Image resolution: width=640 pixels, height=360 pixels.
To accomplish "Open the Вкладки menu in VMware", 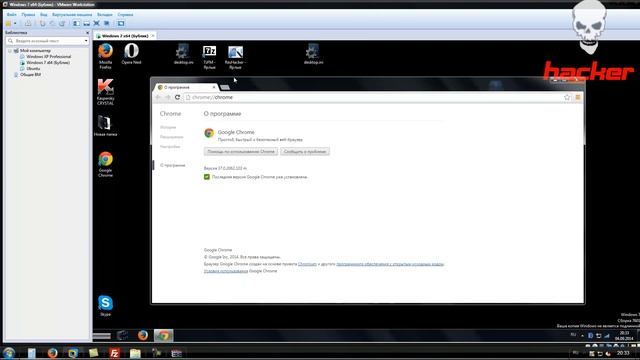I will [104, 15].
